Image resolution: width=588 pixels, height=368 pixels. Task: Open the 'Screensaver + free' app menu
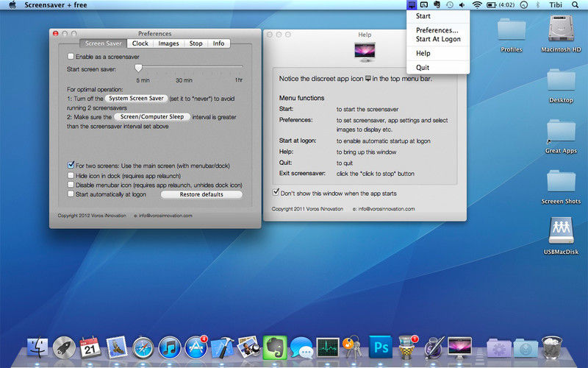(x=56, y=5)
